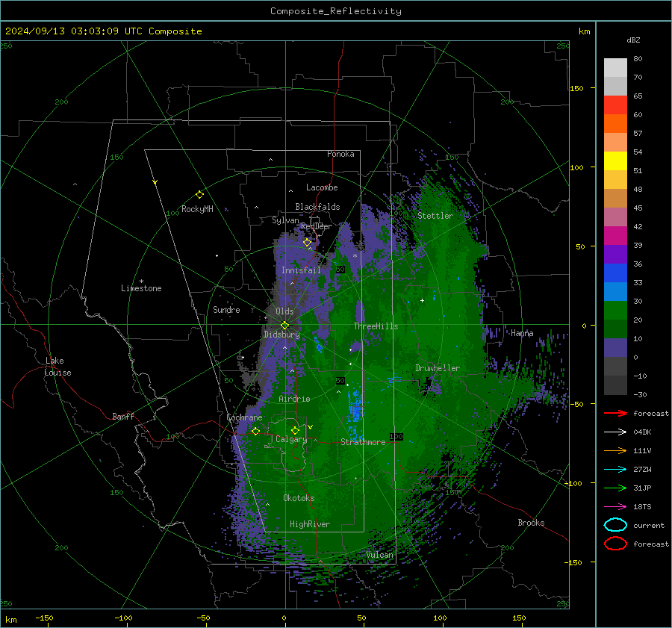Select the Strathmore label
The height and width of the screenshot is (628, 672).
363,442
